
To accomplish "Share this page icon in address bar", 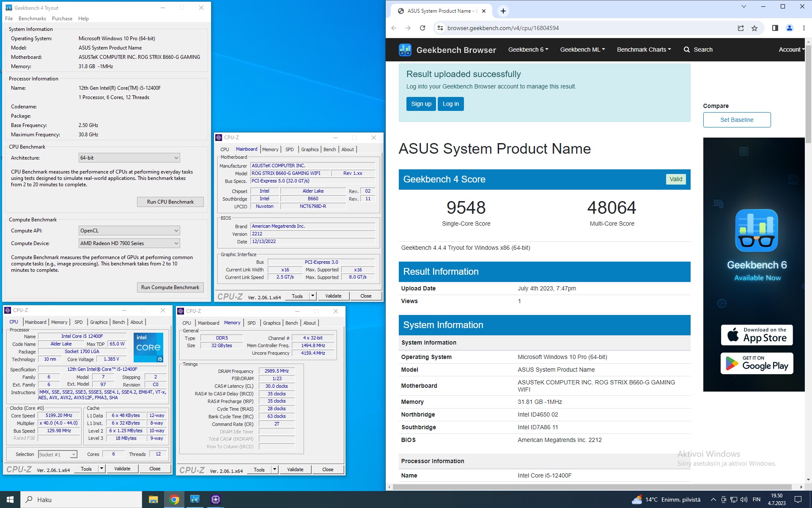I will coord(741,28).
